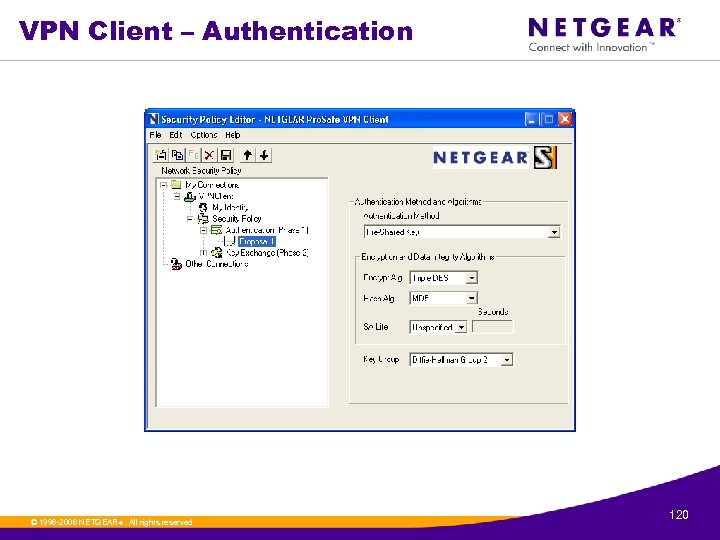Expand the Key Exchange (Phase 2) node
Viewport: 720px width, 540px height.
click(203, 253)
